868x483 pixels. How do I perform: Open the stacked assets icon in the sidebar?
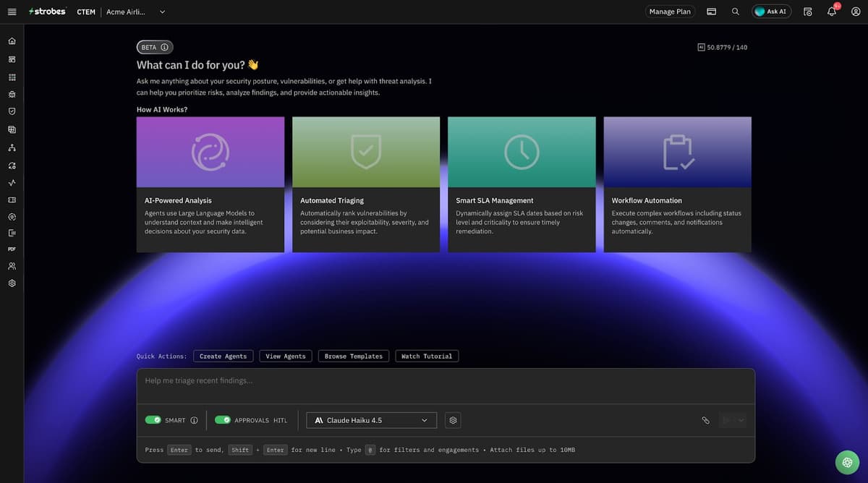point(12,129)
